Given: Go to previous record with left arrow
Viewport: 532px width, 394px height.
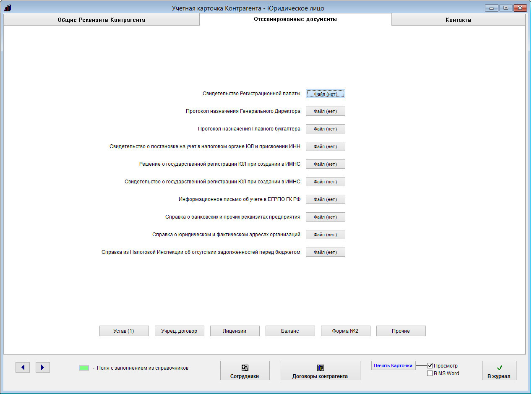Looking at the screenshot, I should [x=23, y=368].
